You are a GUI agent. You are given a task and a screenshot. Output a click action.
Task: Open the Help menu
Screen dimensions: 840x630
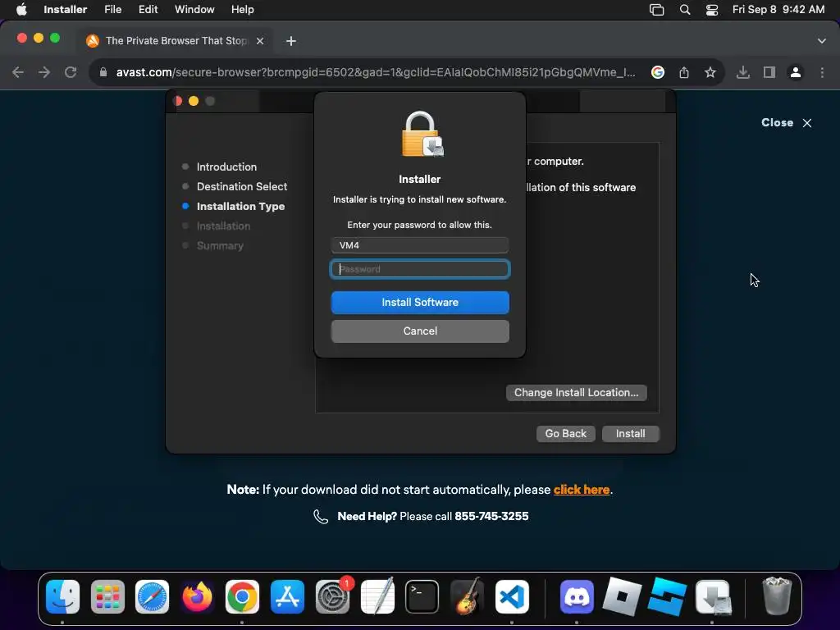242,10
